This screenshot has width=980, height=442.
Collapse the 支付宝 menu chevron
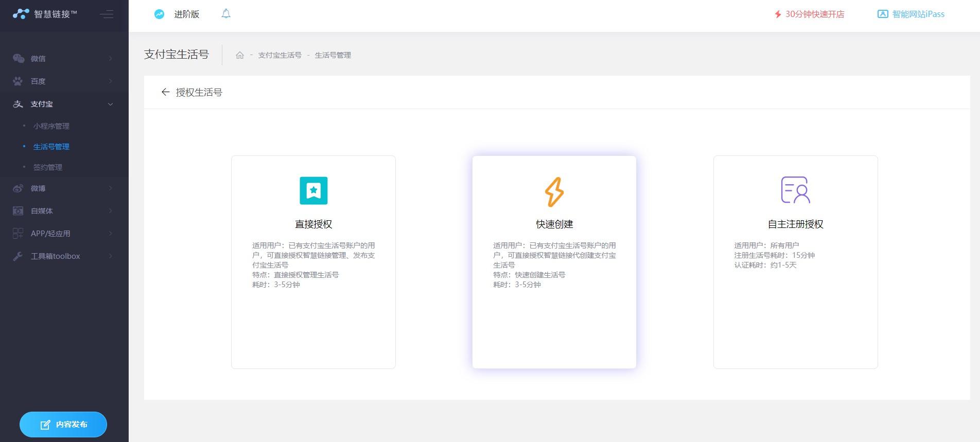110,104
